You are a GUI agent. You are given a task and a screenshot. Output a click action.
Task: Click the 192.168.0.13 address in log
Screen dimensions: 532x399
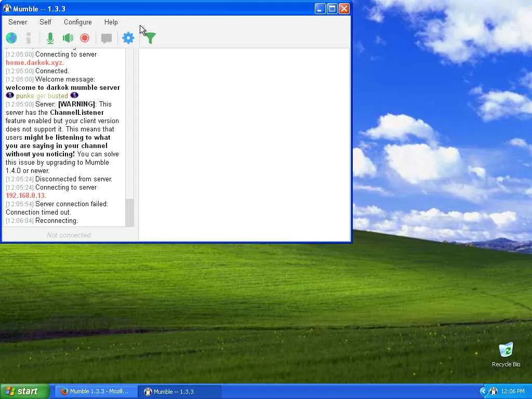click(25, 196)
